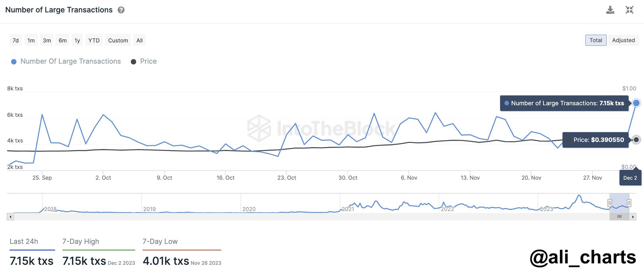Switch to Total view
Viewport: 644px width, 275px height.
596,40
